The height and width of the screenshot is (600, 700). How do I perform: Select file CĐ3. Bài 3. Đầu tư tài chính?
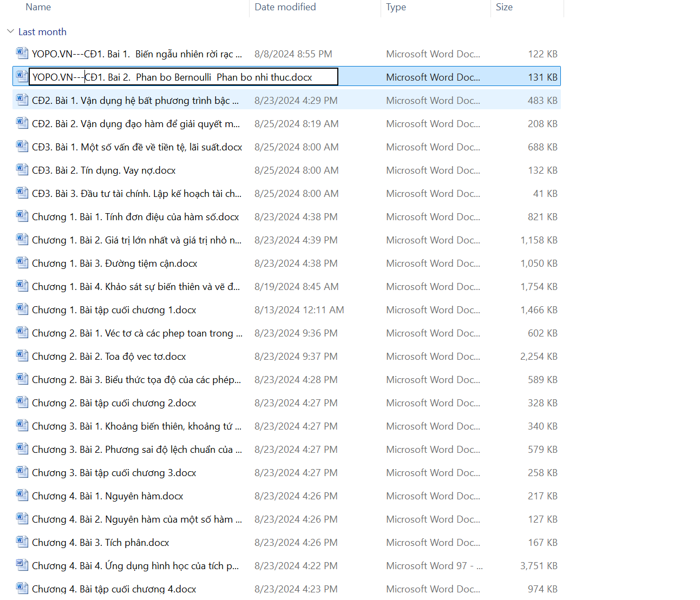[x=137, y=194]
